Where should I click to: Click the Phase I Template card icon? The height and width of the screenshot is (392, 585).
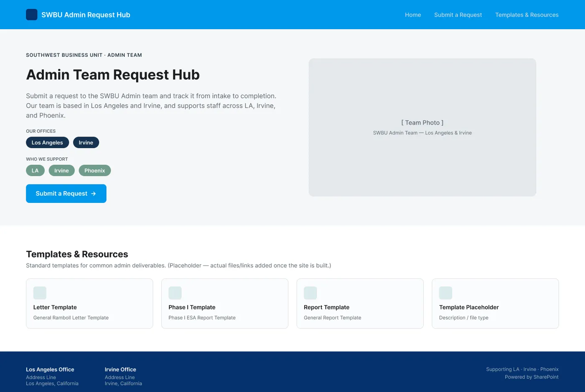click(x=175, y=293)
